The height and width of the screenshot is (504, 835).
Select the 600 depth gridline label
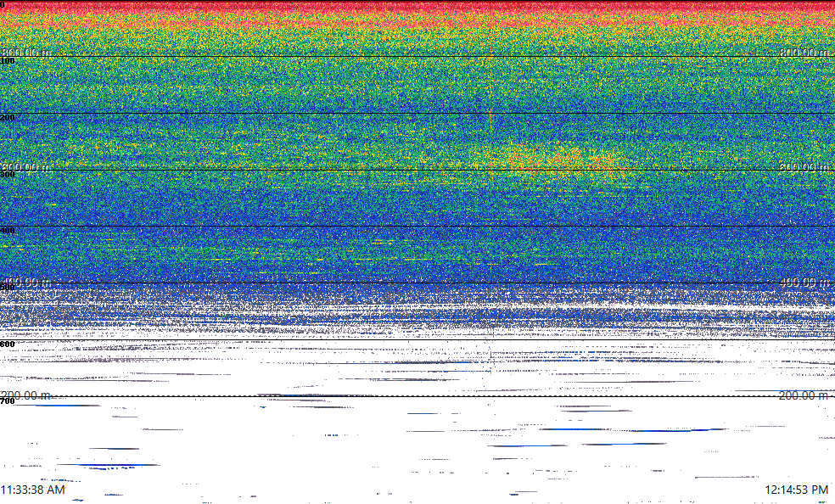[x=8, y=344]
